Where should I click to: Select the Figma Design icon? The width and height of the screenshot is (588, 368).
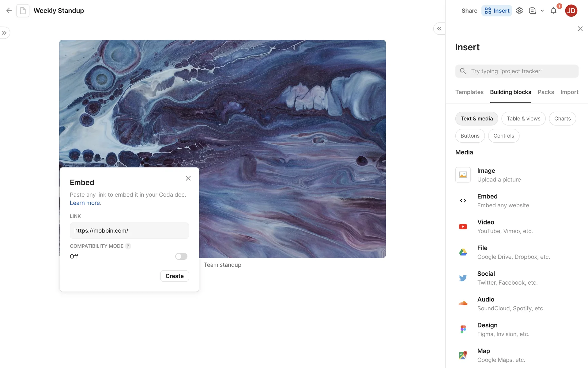point(463,329)
